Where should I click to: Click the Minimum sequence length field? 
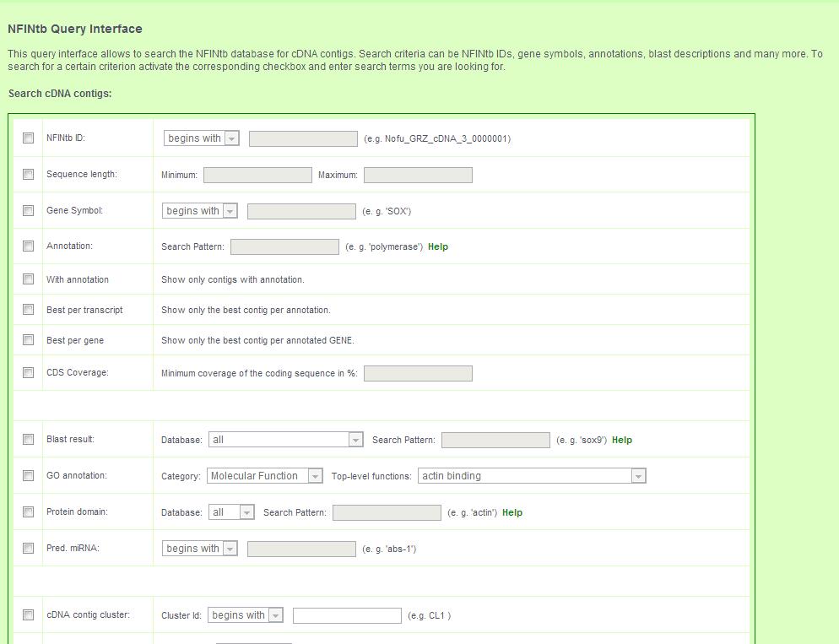coord(257,175)
